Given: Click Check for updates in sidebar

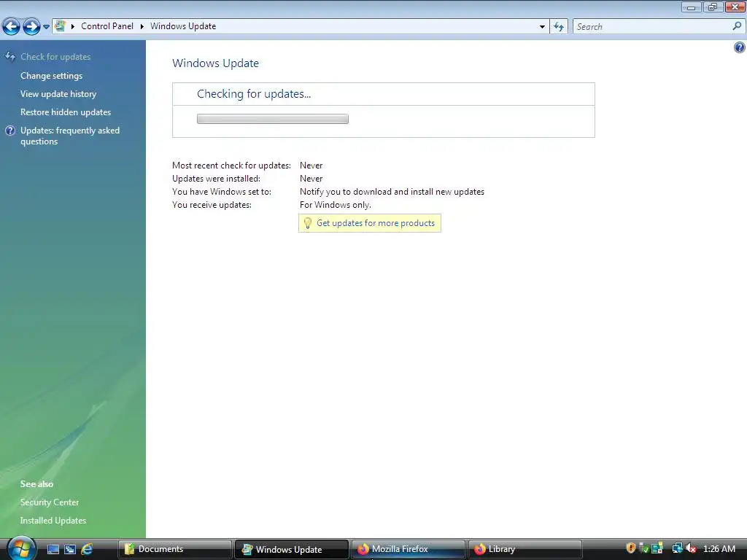Looking at the screenshot, I should [55, 57].
